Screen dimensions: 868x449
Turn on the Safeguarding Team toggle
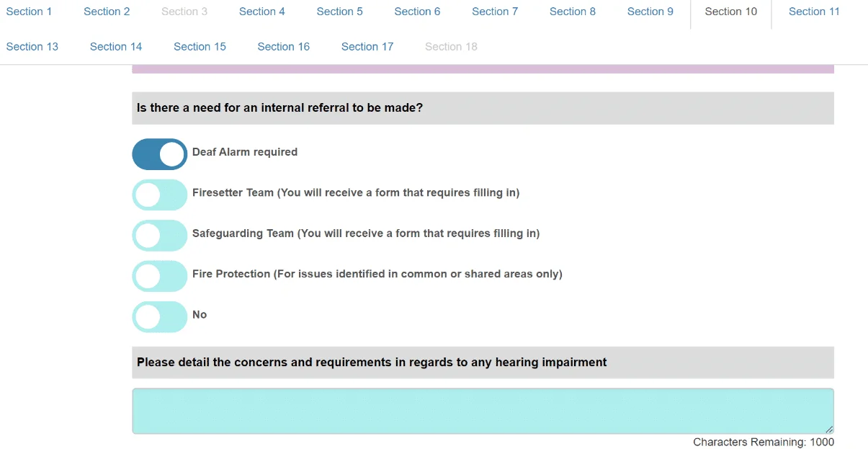tap(159, 235)
